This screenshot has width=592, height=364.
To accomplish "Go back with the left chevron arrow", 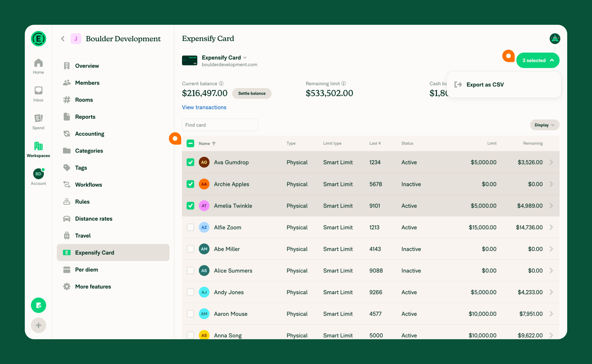I will click(63, 39).
